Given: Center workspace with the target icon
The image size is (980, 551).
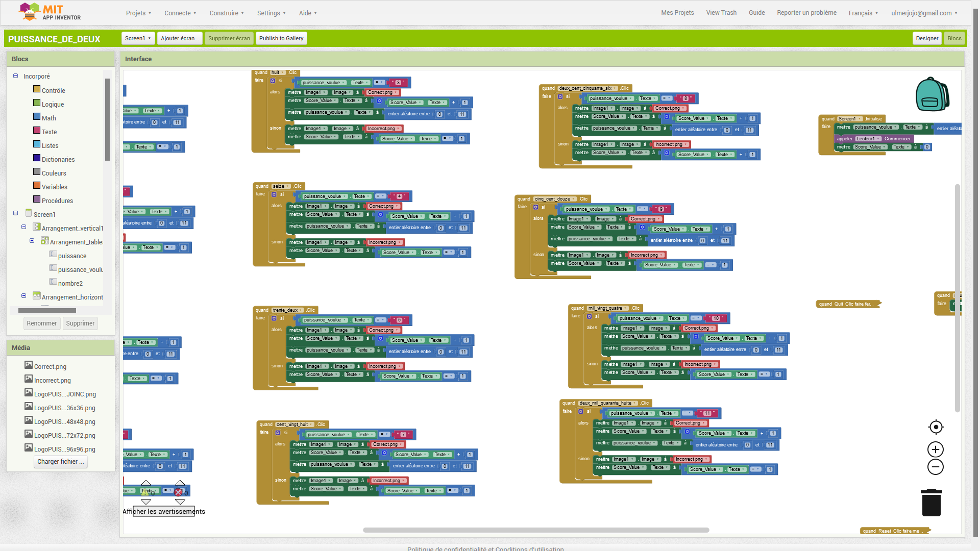Looking at the screenshot, I should tap(935, 427).
